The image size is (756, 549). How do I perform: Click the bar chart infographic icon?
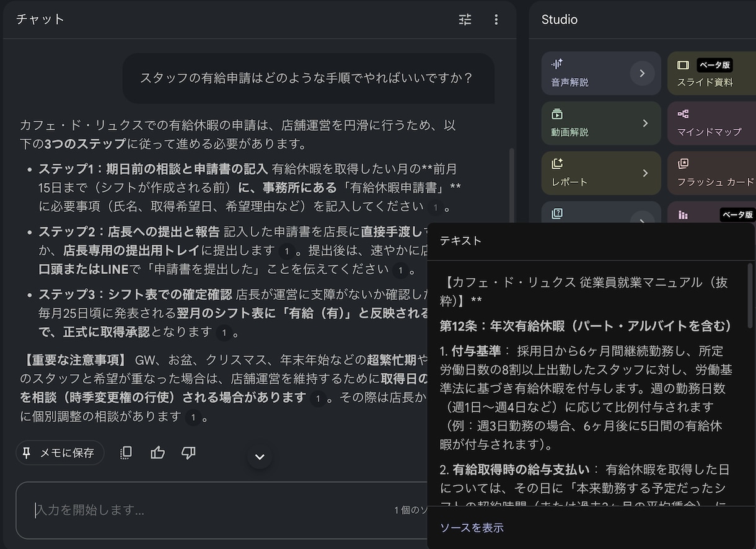683,215
